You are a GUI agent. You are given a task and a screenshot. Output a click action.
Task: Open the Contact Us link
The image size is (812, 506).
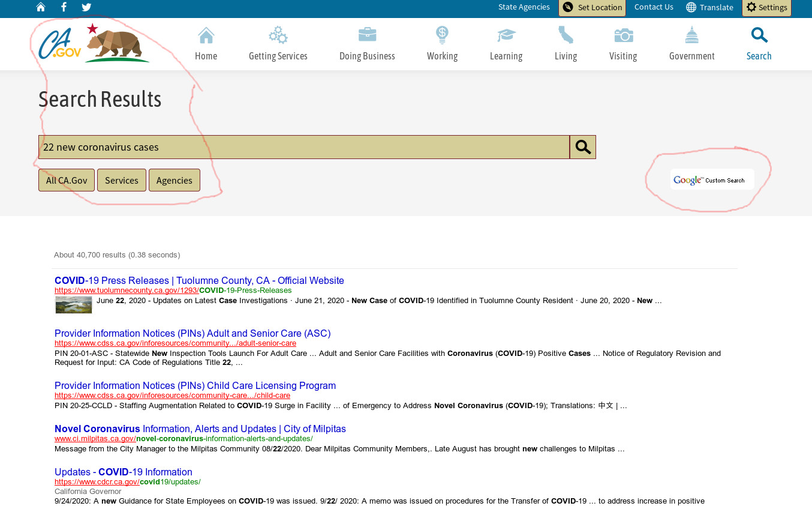654,7
